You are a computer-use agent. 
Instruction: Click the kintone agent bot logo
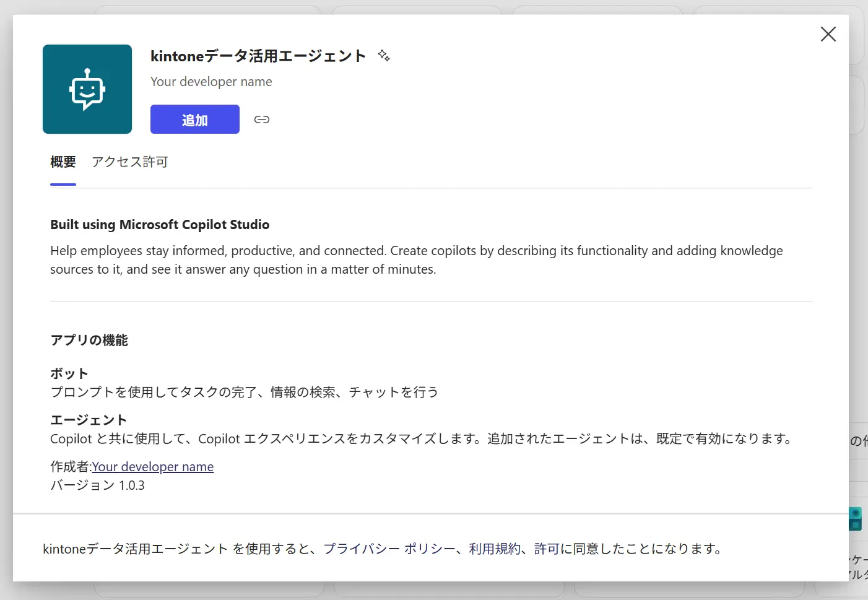point(87,89)
